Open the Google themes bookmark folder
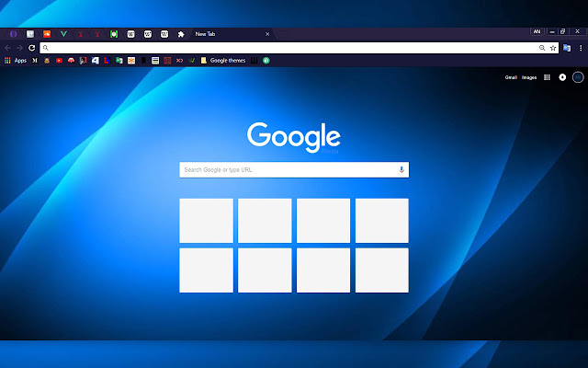Viewport: 588px width, 368px height. click(223, 60)
